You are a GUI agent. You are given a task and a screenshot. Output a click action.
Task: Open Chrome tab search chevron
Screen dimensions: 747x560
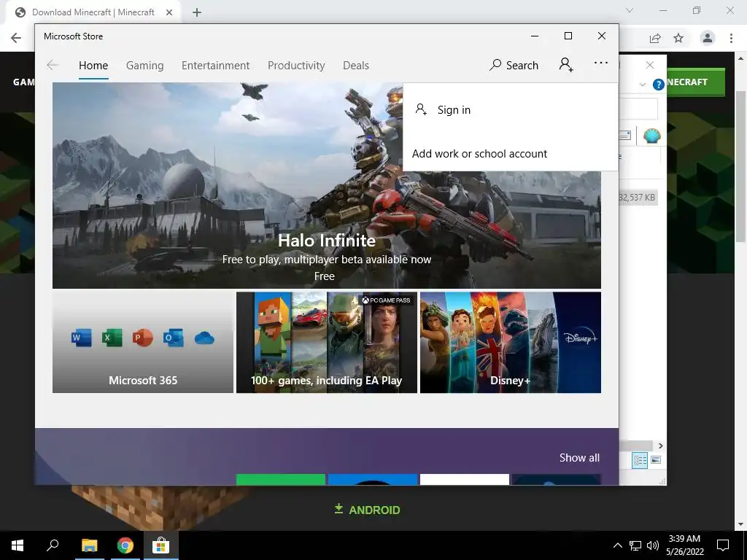pyautogui.click(x=630, y=10)
